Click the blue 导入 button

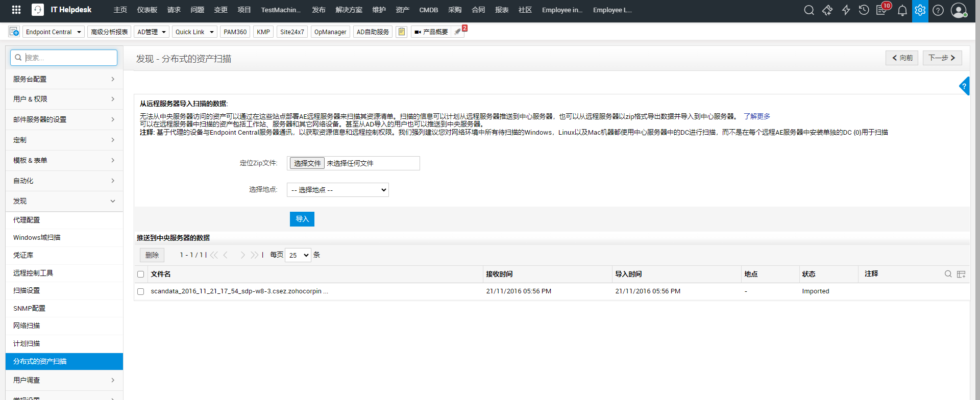302,219
